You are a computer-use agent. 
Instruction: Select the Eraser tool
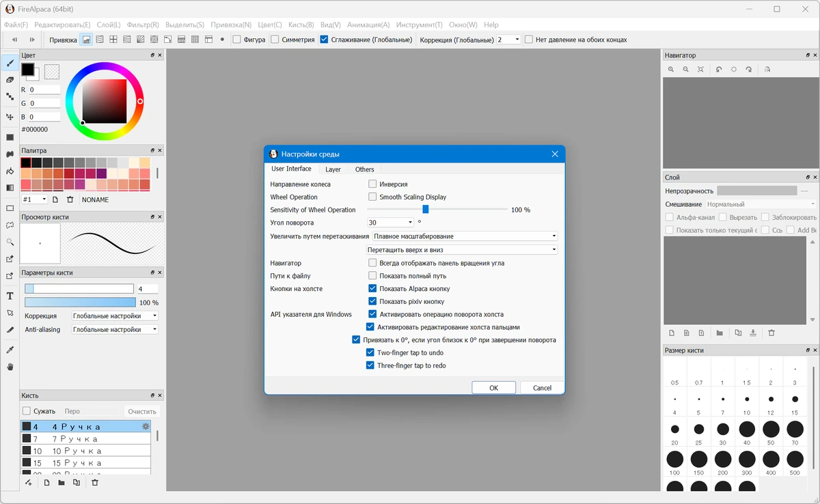click(10, 80)
